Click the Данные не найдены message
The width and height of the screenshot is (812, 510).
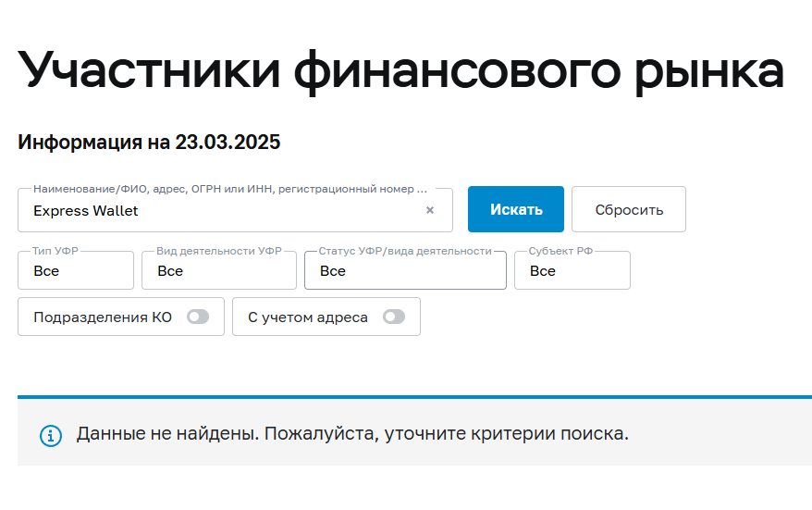click(x=352, y=433)
